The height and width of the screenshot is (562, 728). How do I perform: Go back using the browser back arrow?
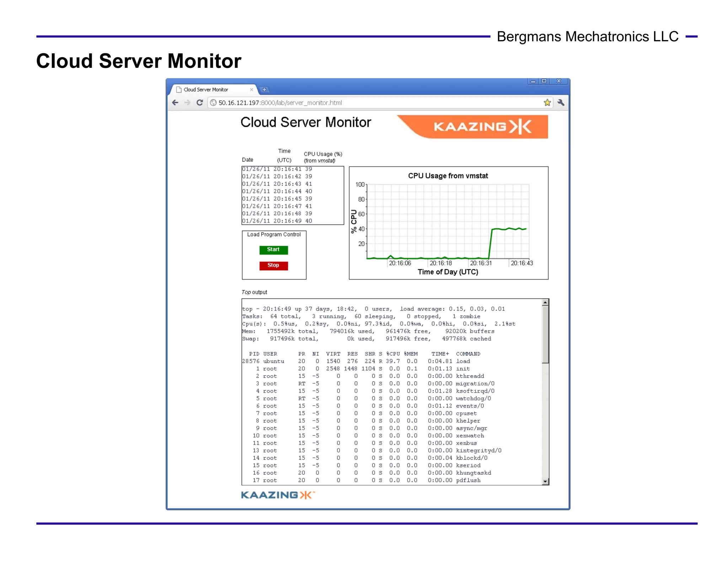coord(175,103)
